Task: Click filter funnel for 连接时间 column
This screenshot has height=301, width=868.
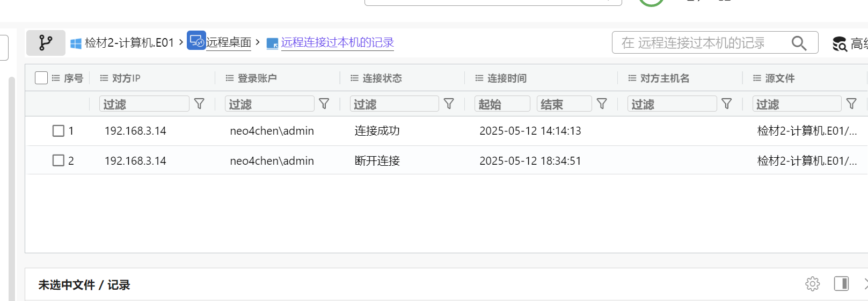Action: [602, 104]
